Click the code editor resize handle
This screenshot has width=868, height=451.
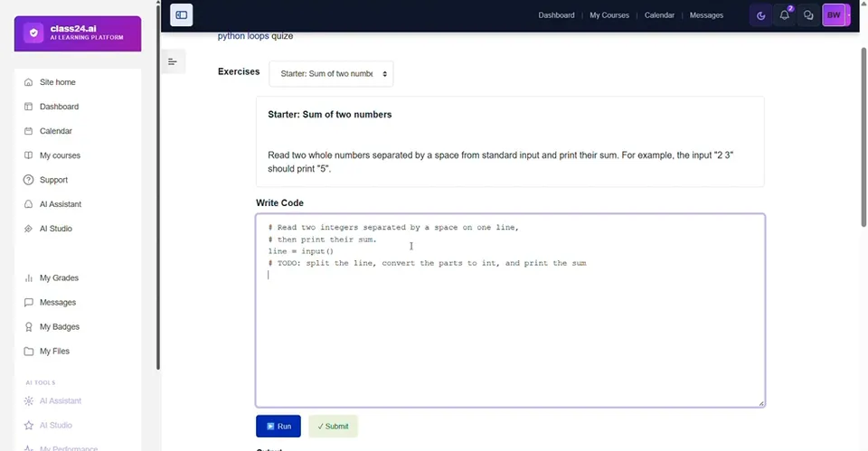(761, 403)
